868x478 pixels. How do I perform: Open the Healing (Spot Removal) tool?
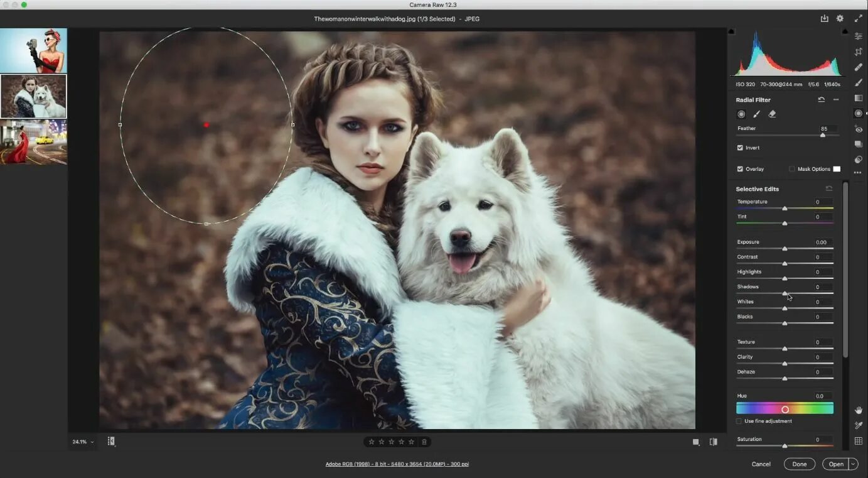coord(859,67)
